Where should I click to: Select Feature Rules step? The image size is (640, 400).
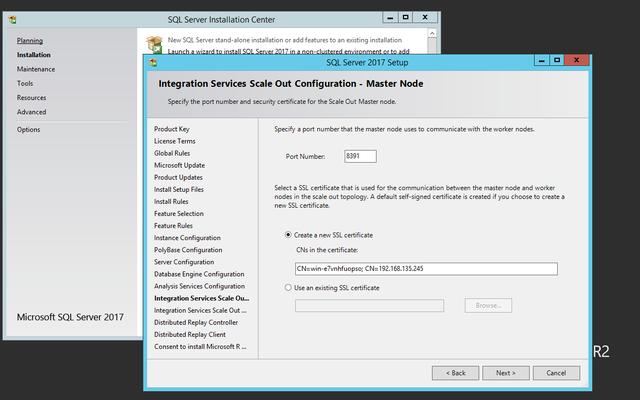173,226
